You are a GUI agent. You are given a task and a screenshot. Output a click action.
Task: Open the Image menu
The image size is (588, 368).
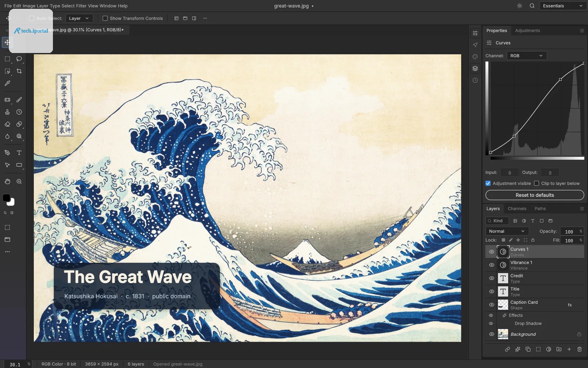[29, 6]
